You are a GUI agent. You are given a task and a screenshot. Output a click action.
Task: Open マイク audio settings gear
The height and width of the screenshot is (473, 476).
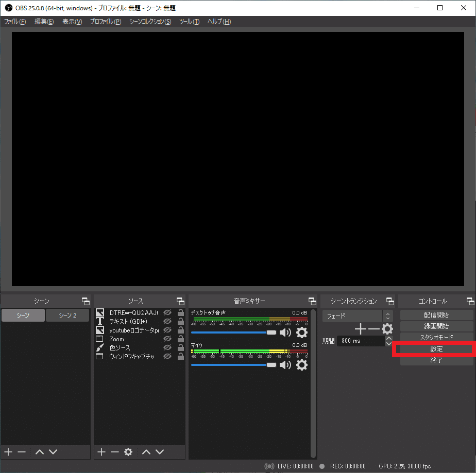click(301, 365)
